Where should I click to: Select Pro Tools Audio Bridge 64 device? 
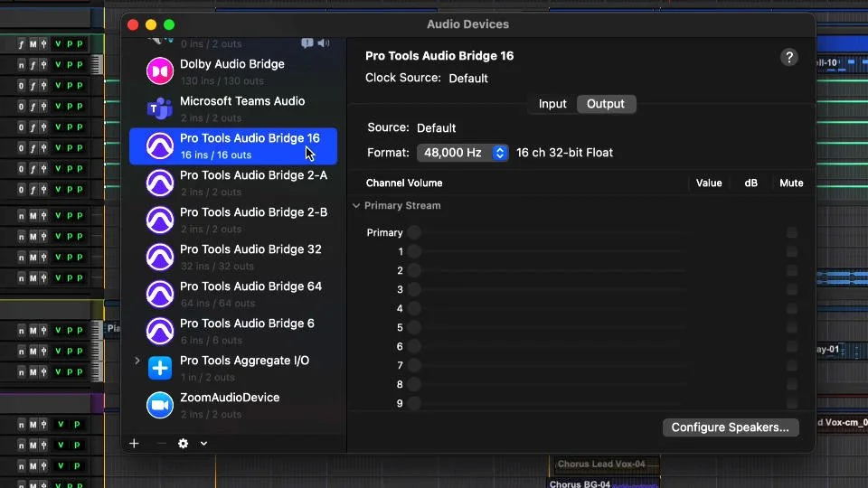(x=233, y=295)
